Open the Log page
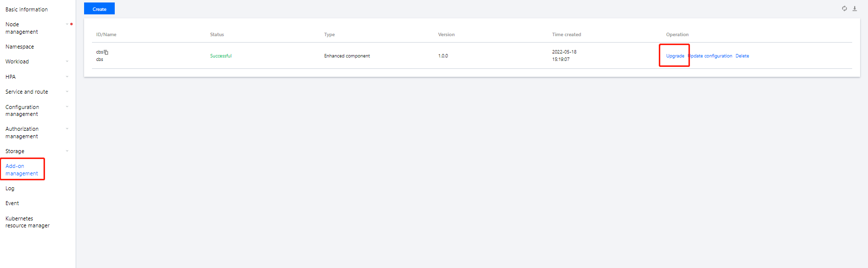 click(x=10, y=188)
